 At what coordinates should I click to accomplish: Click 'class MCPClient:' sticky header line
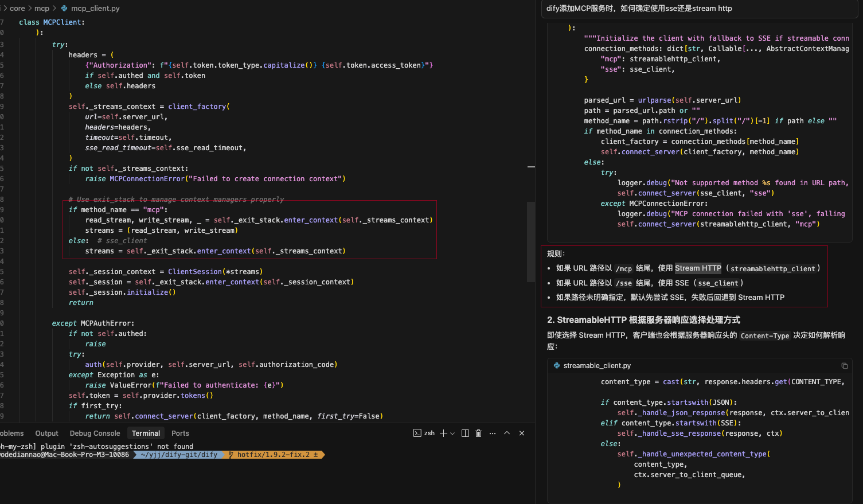(x=52, y=22)
